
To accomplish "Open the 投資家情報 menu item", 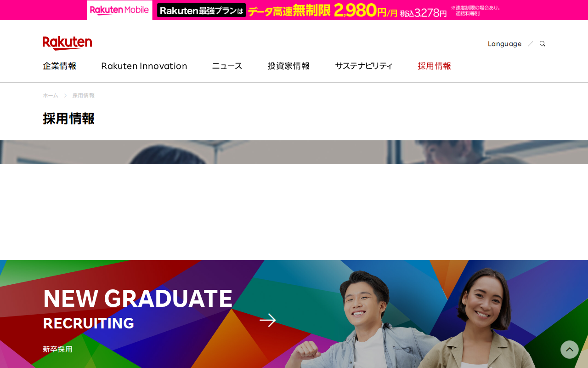I will point(288,66).
